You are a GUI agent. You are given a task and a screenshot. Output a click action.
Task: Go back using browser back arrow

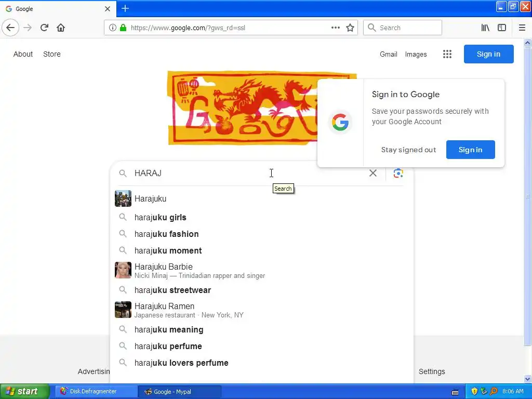click(x=10, y=28)
